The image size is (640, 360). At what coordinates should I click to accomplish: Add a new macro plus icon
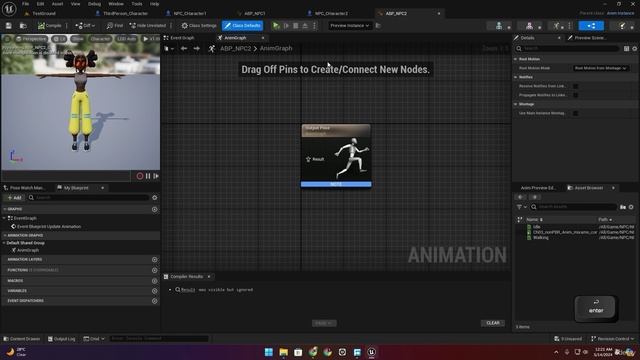pyautogui.click(x=155, y=281)
